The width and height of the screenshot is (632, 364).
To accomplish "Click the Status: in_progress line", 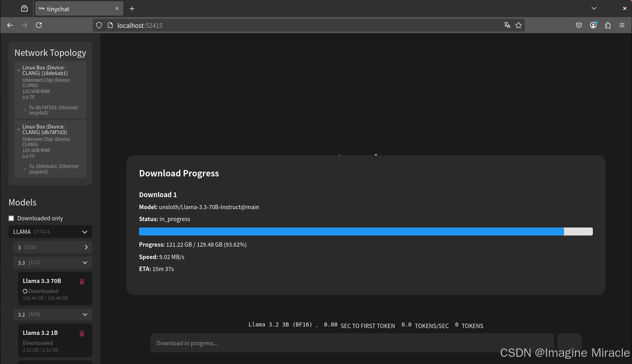I will point(165,219).
